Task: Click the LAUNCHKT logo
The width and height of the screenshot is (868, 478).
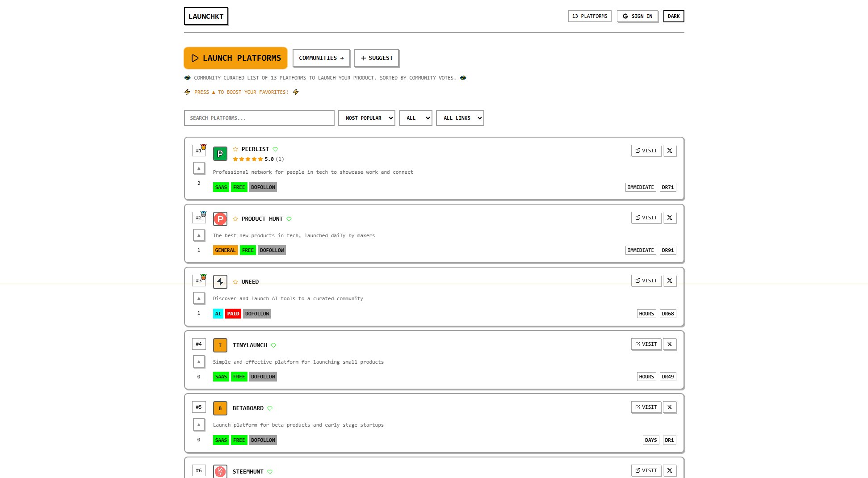Action: click(206, 16)
